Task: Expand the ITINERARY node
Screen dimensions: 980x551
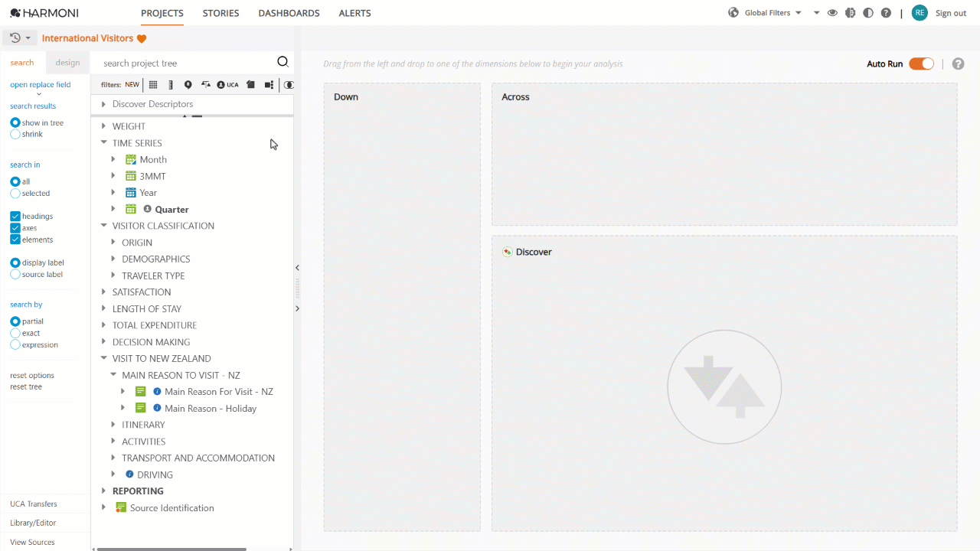Action: [113, 425]
